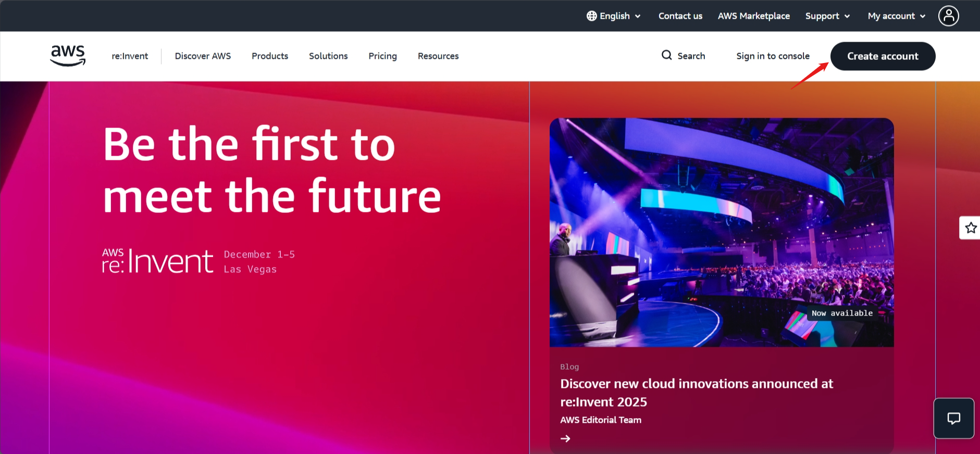Click the 'December 1-5' date text
Image resolution: width=980 pixels, height=454 pixels.
tap(259, 255)
